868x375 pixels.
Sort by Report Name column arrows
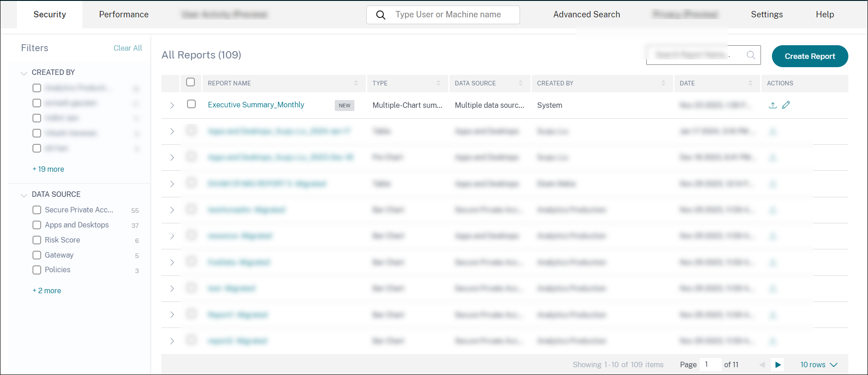(x=356, y=83)
